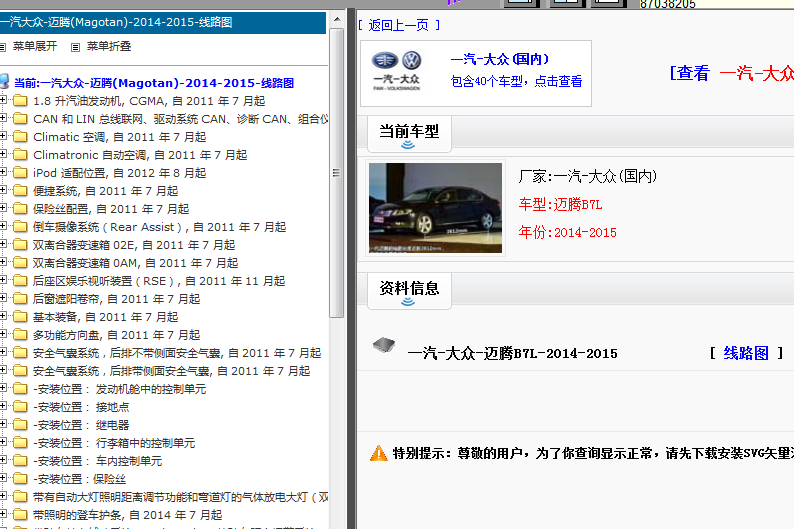
Task: Click the folder icon for 保险丝配置
Action: (20, 209)
